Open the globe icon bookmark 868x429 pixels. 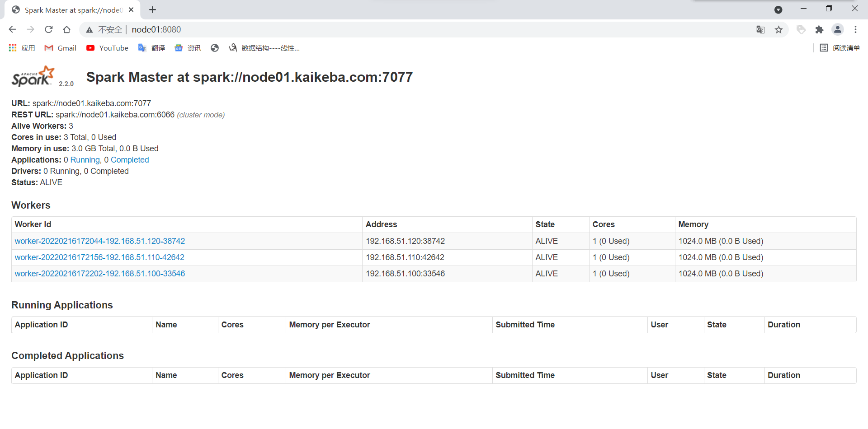[215, 48]
